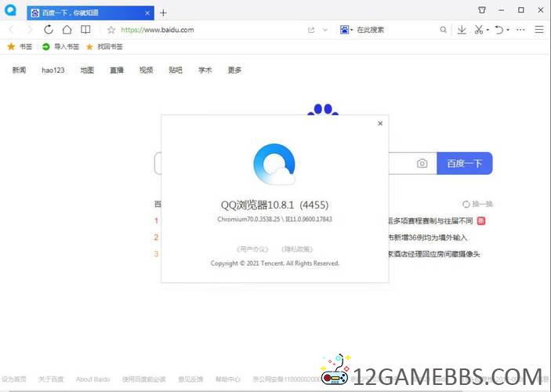The width and height of the screenshot is (551, 392).
Task: Open the 学术 scholar link
Action: [205, 70]
